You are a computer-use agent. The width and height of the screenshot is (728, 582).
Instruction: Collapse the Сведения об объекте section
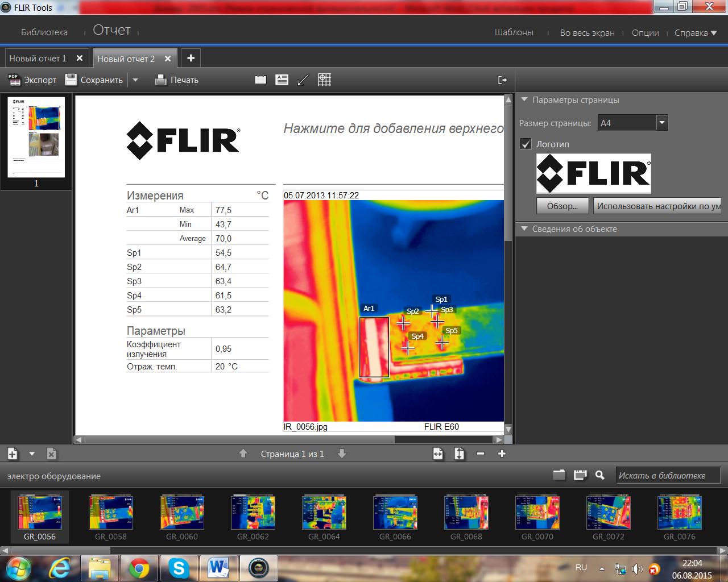click(x=524, y=229)
